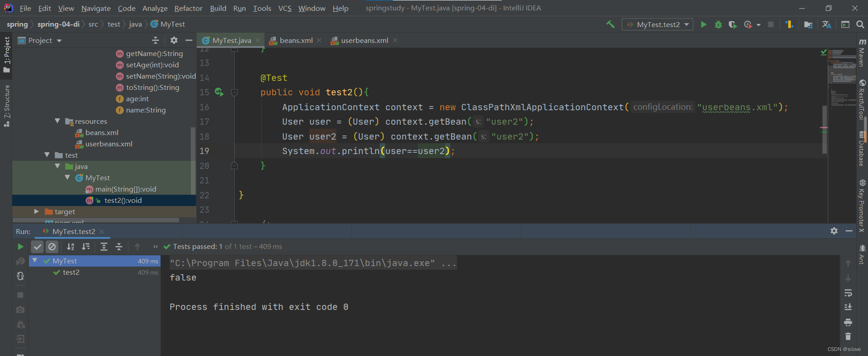Select test2():void in the Project tree

tap(104, 201)
